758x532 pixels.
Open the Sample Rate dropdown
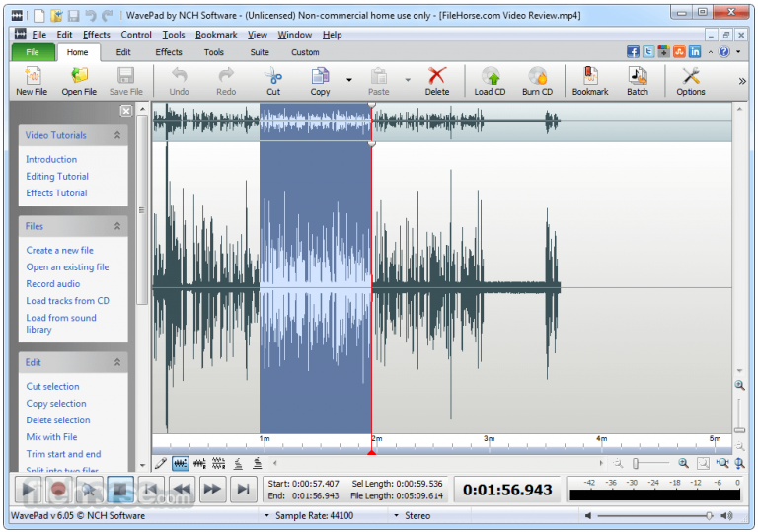266,516
